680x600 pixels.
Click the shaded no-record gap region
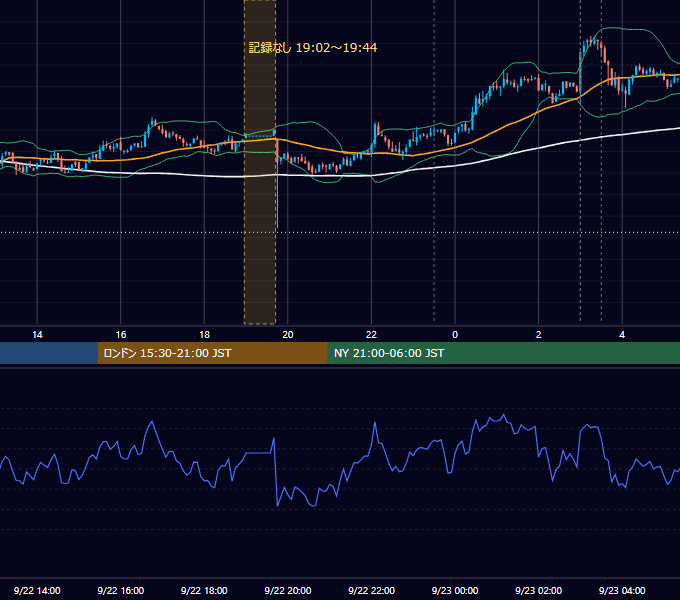pos(260,162)
